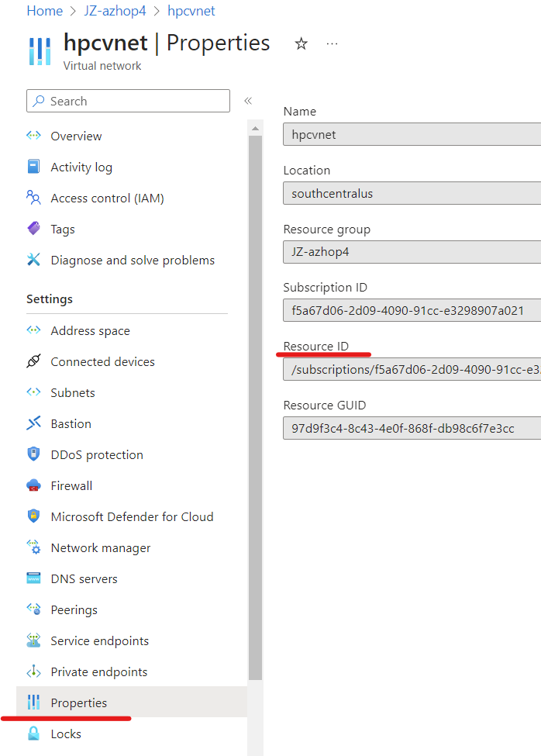Click the DDoS protection shield icon

pyautogui.click(x=33, y=454)
